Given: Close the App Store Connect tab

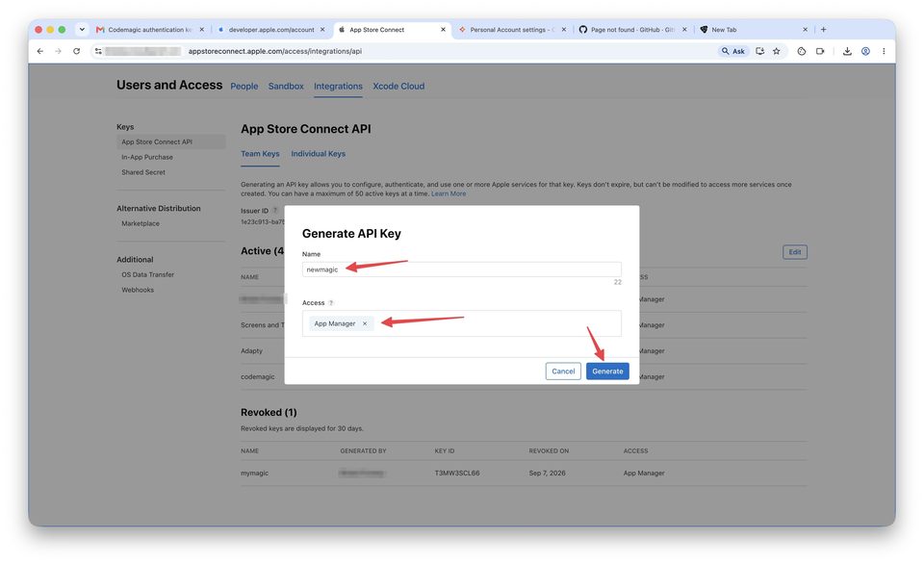Looking at the screenshot, I should pyautogui.click(x=443, y=30).
